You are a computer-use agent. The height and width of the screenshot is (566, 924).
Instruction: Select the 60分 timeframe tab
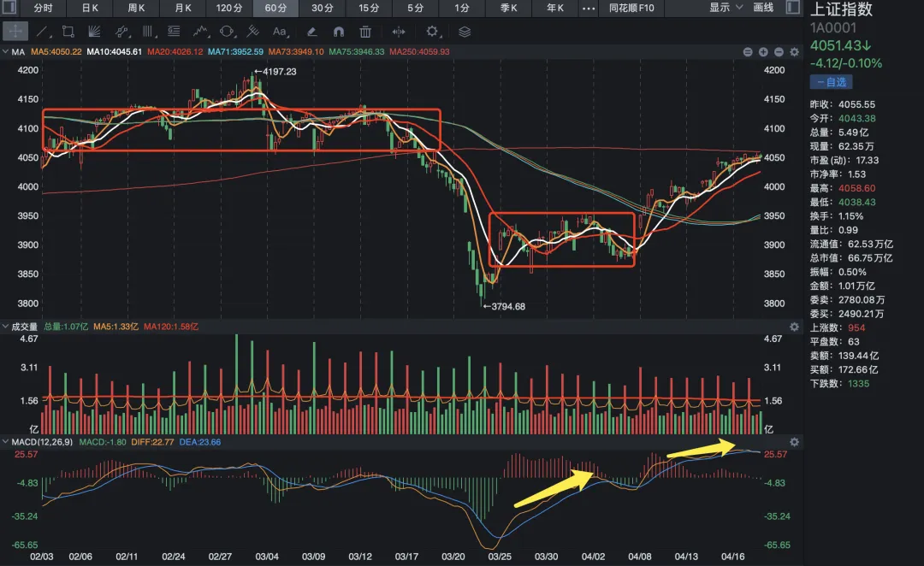point(275,8)
